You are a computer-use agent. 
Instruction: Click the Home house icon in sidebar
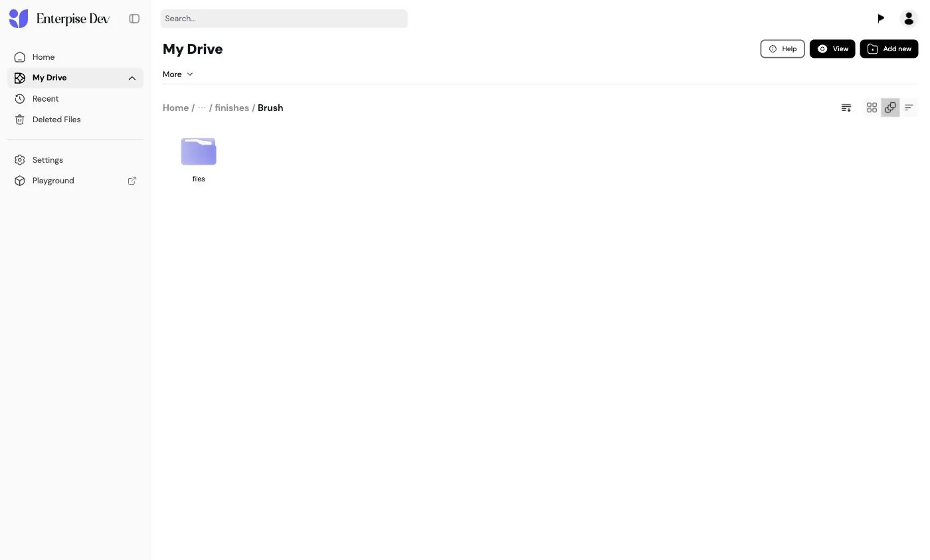(x=20, y=57)
